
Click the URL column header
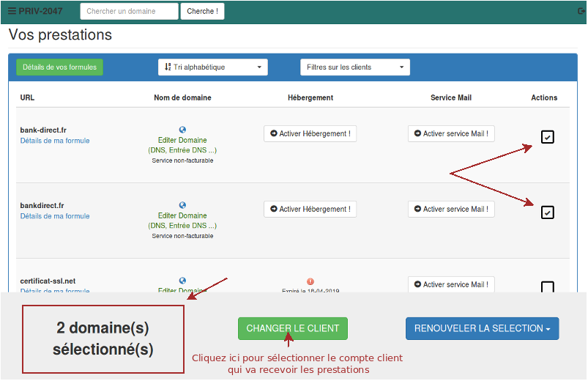point(27,97)
